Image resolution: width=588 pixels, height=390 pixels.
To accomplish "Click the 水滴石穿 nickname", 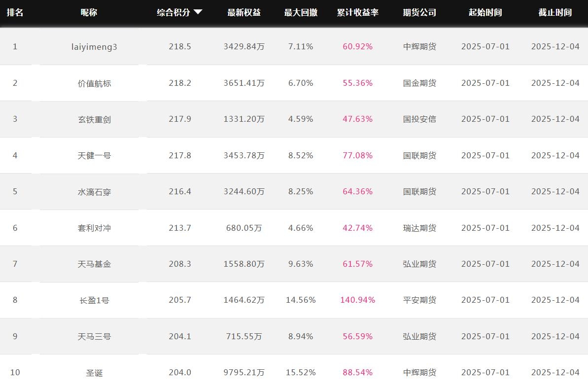I will pos(94,192).
